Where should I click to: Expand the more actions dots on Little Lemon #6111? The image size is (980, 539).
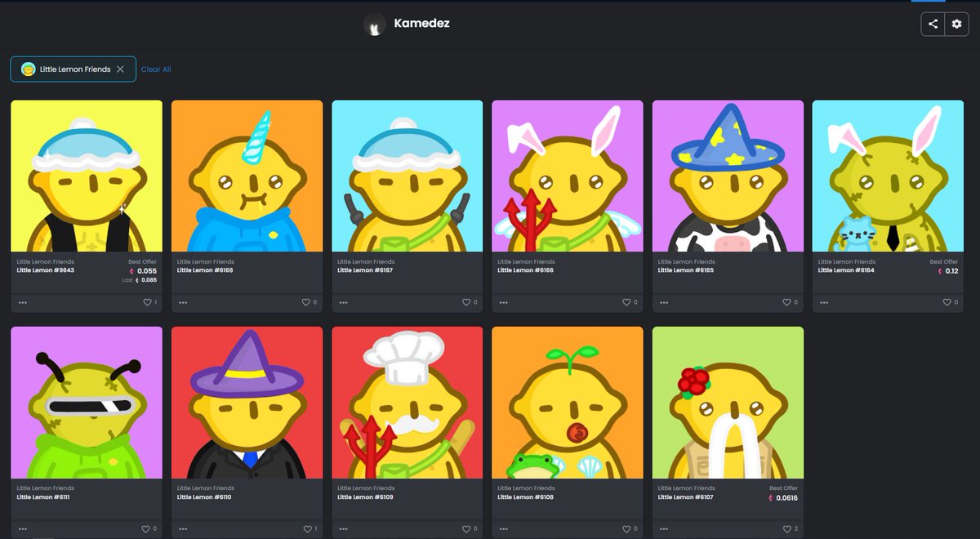23,528
